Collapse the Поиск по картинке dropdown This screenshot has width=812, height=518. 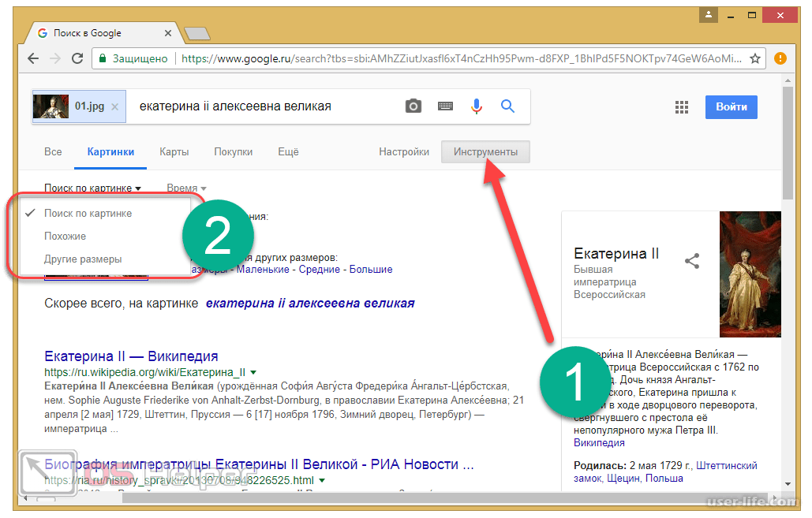92,188
